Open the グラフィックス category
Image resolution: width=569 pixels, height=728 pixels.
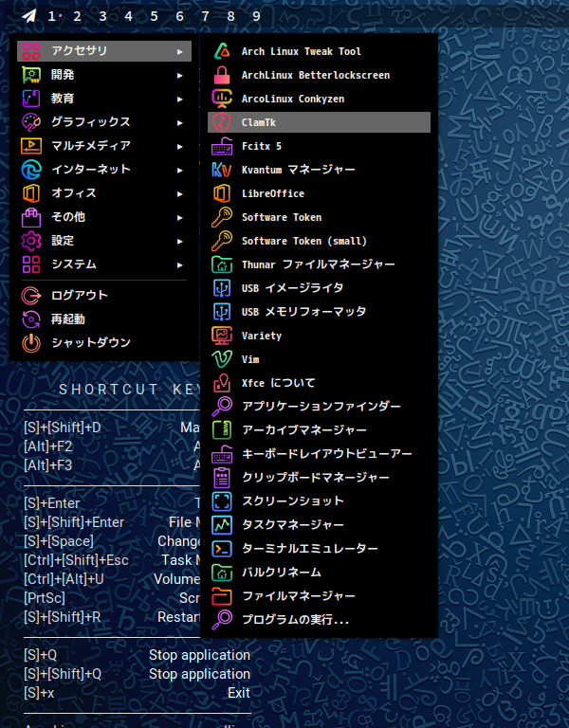pyautogui.click(x=104, y=122)
